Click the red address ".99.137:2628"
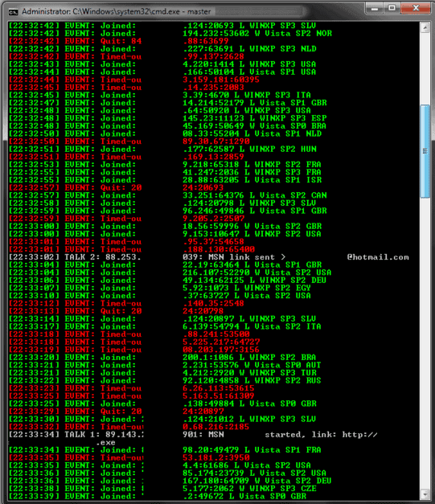435x504 pixels. click(214, 56)
